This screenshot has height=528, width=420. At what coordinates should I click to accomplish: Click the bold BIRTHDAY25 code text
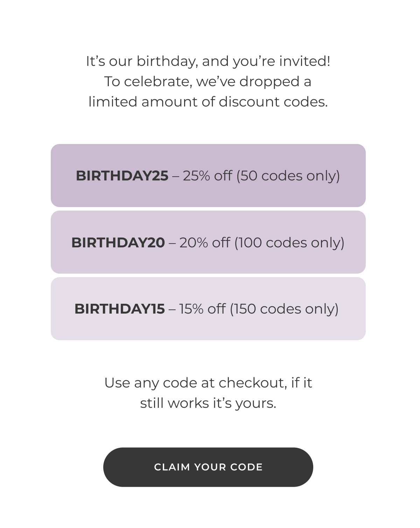121,176
